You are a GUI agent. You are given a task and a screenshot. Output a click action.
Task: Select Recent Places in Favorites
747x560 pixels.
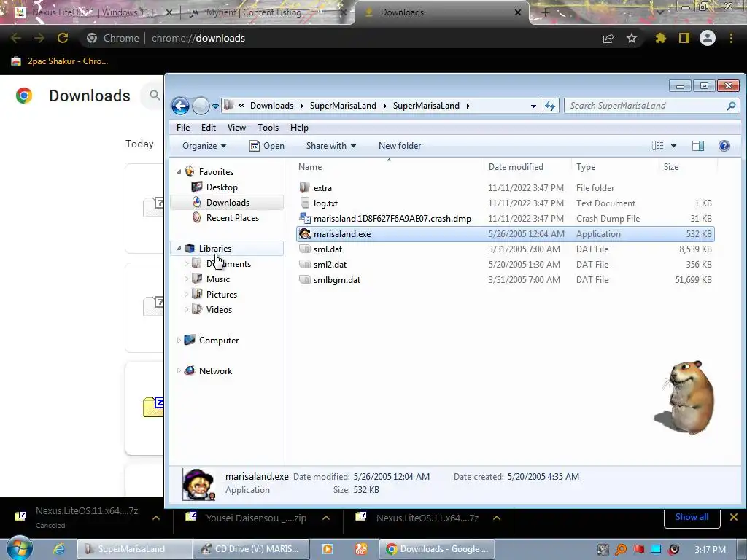point(233,217)
